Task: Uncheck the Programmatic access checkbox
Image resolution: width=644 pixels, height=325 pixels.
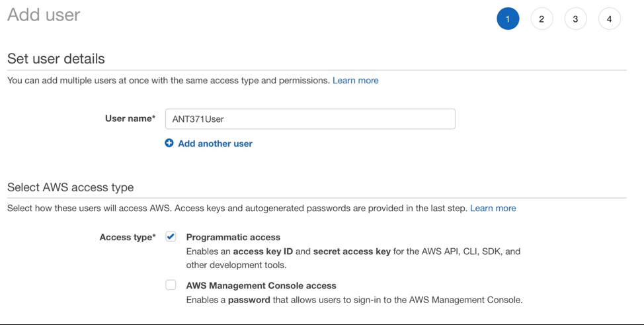Action: [171, 236]
